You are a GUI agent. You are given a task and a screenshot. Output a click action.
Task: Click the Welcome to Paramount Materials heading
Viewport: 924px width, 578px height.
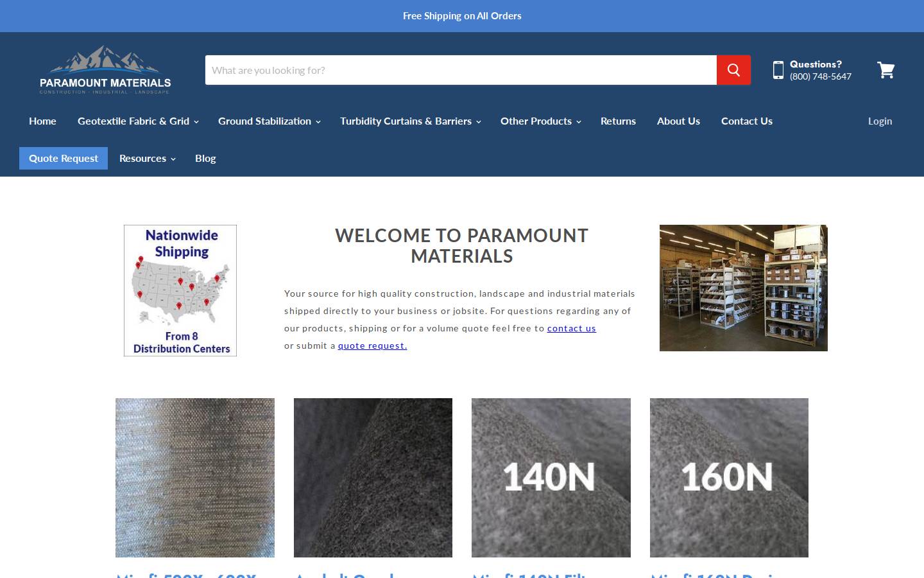click(462, 245)
